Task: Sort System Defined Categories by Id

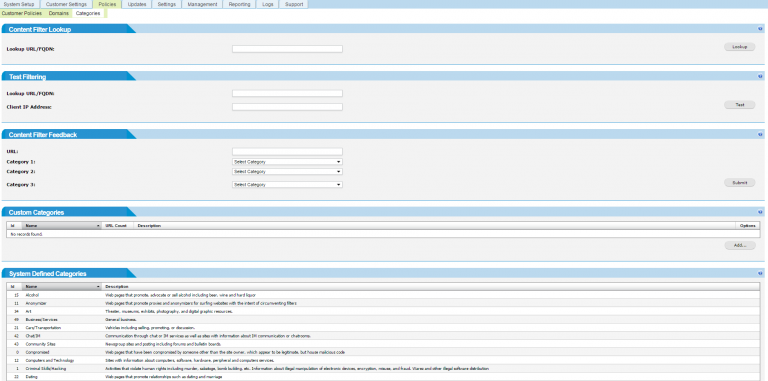Action: click(x=14, y=286)
